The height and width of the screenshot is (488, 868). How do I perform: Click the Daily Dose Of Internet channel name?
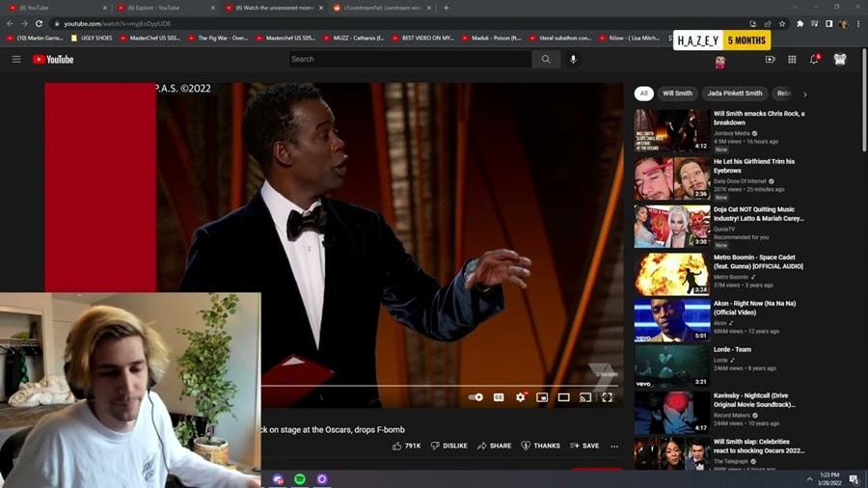pyautogui.click(x=740, y=181)
